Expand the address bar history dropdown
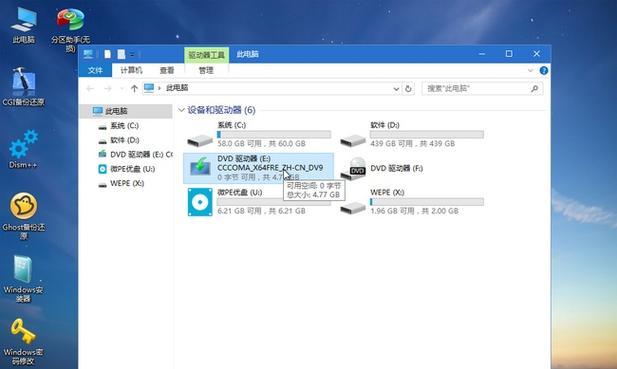Viewport: 617px width, 369px height. pyautogui.click(x=396, y=89)
